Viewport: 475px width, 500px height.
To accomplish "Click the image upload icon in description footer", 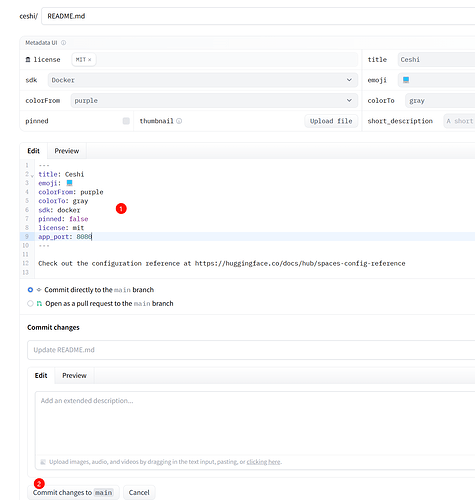I will pyautogui.click(x=43, y=462).
